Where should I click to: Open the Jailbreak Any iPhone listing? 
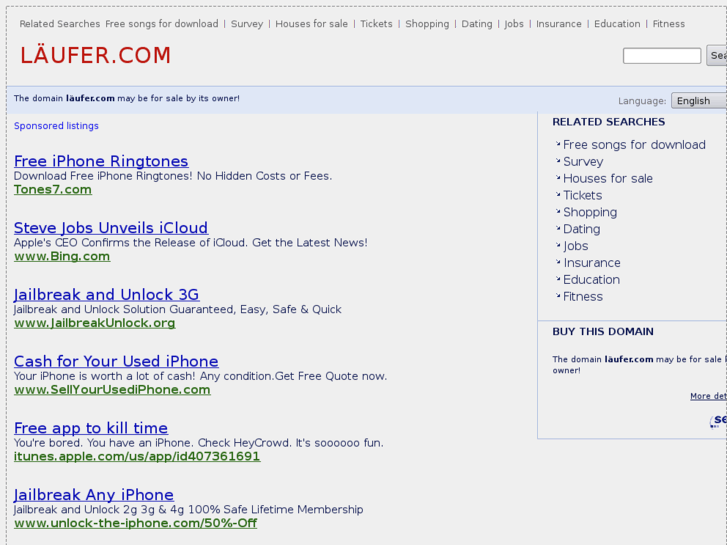point(94,495)
